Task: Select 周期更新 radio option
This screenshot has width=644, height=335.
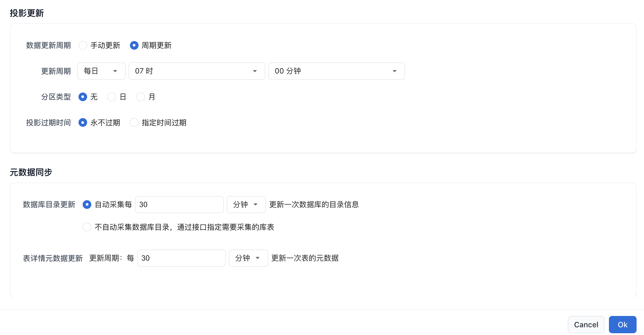Action: point(134,46)
